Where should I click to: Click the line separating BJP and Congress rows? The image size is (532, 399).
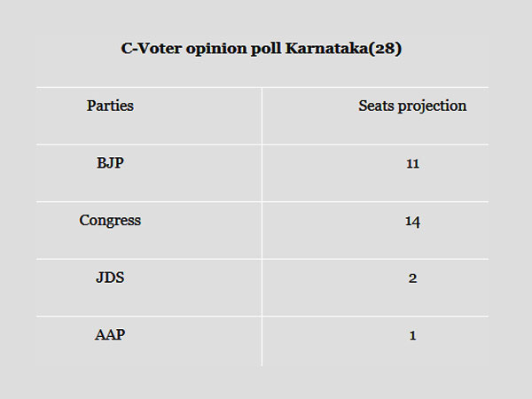tap(262, 201)
